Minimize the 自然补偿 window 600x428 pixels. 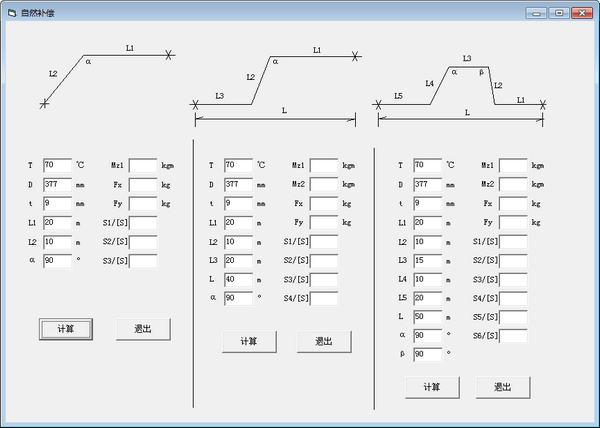539,13
